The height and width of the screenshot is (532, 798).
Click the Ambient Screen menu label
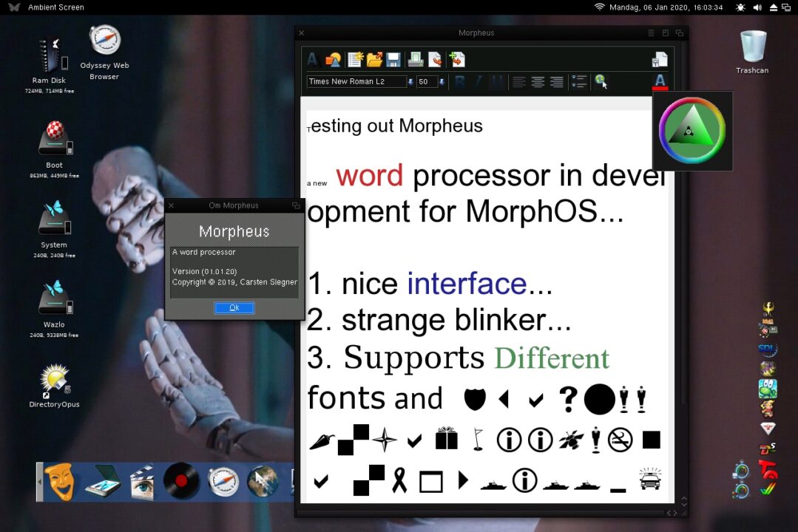[x=55, y=7]
